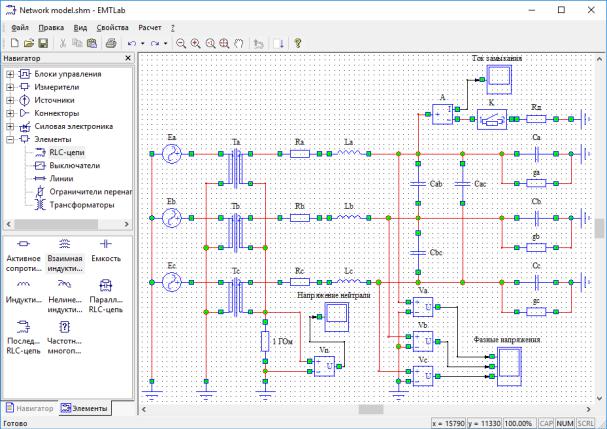Select Трансформаторы in the tree
This screenshot has height=429, width=607.
[78, 204]
